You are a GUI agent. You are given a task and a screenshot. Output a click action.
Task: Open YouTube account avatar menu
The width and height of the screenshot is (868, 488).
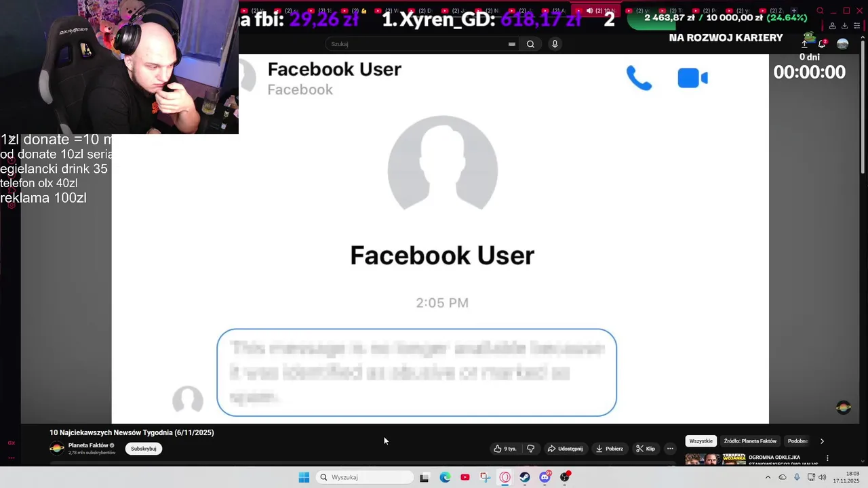coord(842,43)
